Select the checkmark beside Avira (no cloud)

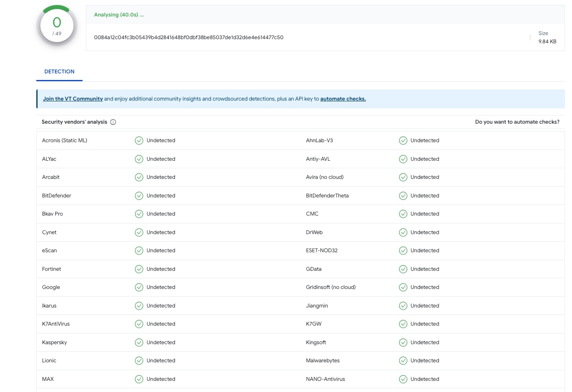pyautogui.click(x=403, y=177)
